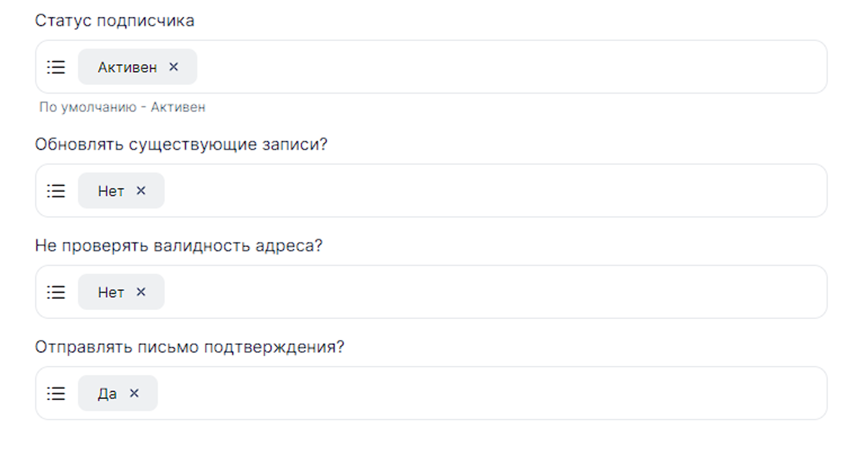868x457 pixels.
Task: Click Нет chip in Не проверять валидность адреса field
Action: pyautogui.click(x=110, y=292)
